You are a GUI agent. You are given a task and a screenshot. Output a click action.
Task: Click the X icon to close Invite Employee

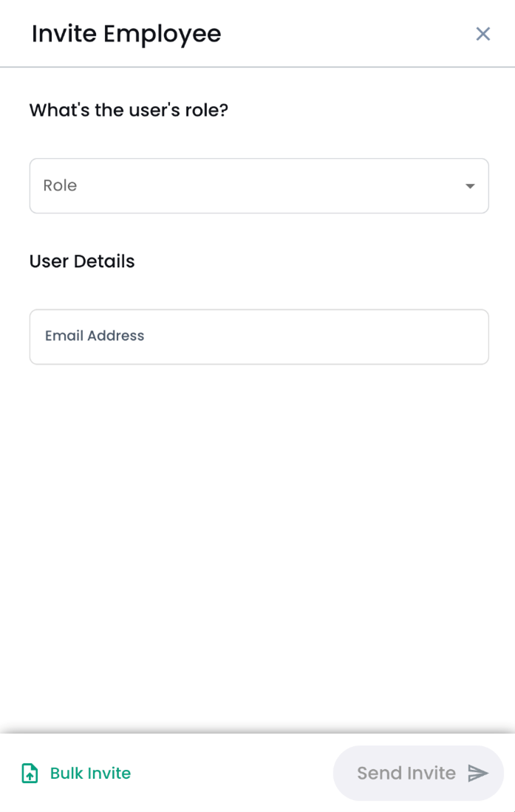click(482, 34)
